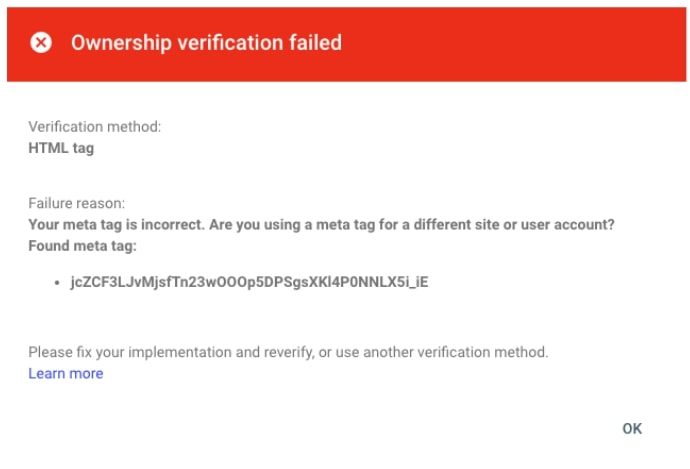Select the found meta tag code string
The width and height of the screenshot is (690, 469).
click(x=249, y=282)
